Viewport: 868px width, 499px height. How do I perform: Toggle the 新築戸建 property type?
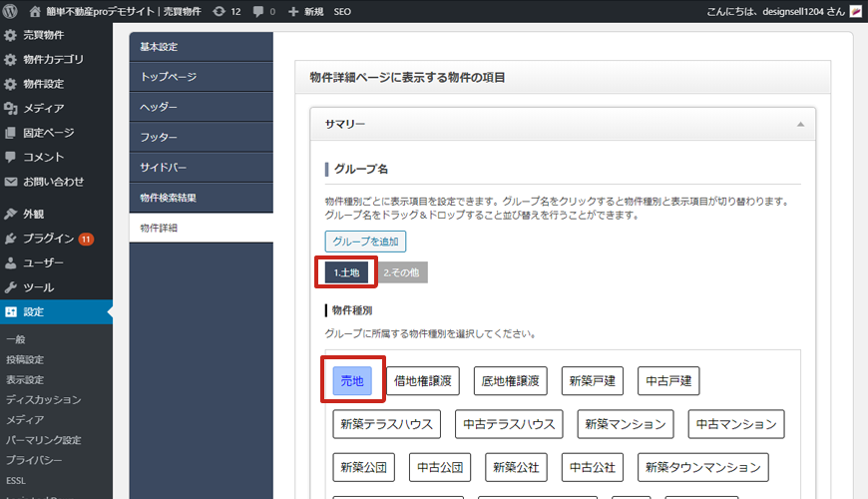(592, 380)
